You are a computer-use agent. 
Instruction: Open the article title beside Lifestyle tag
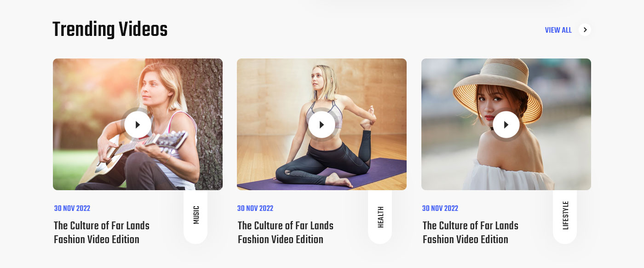pos(471,233)
